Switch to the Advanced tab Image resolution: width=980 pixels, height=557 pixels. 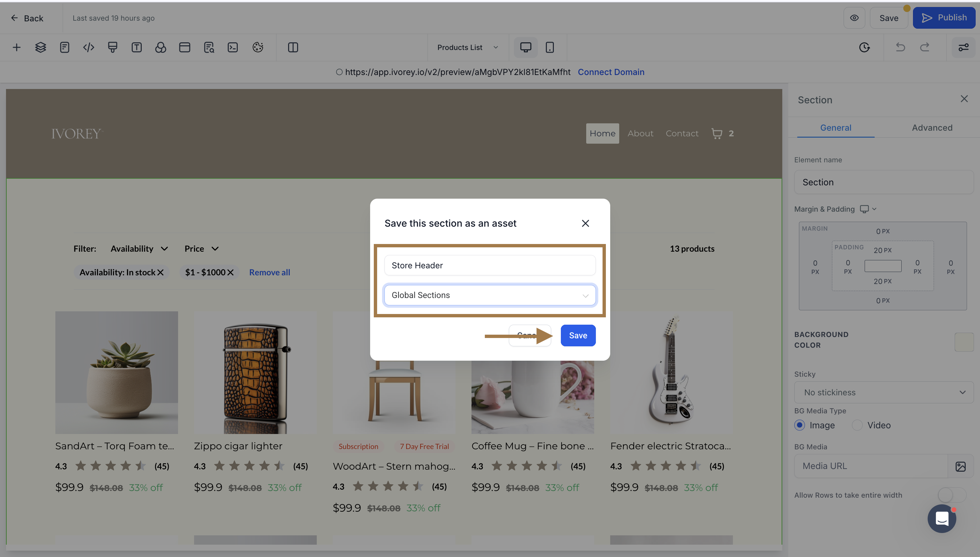932,128
